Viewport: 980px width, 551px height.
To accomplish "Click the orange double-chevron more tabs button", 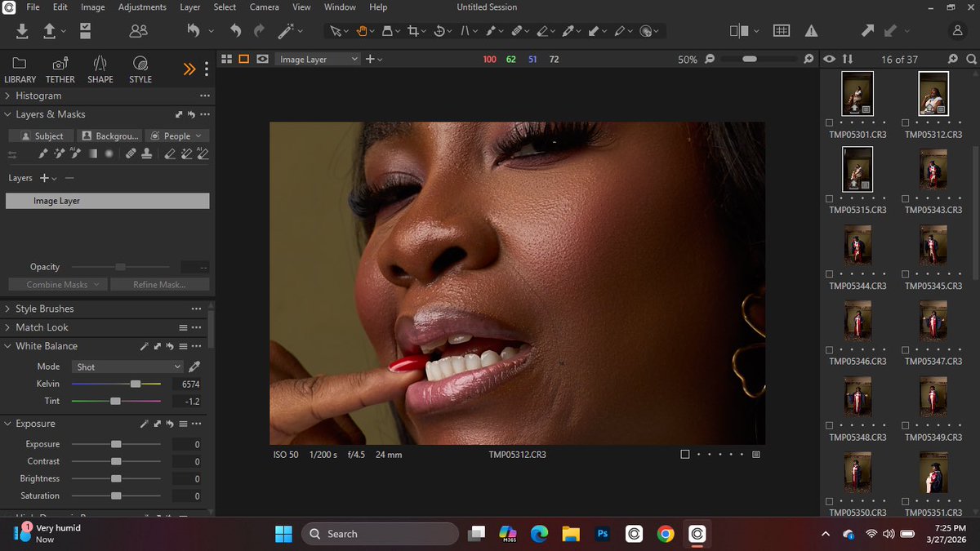I will [189, 70].
